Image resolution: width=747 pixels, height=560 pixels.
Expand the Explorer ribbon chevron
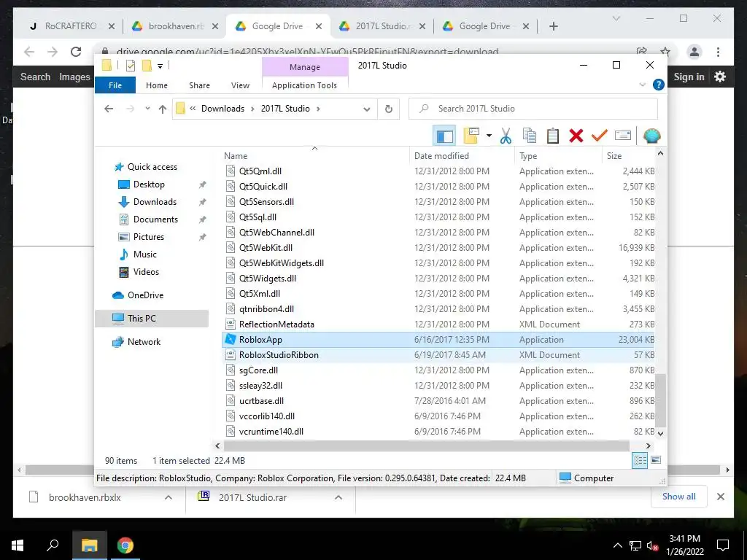point(642,85)
